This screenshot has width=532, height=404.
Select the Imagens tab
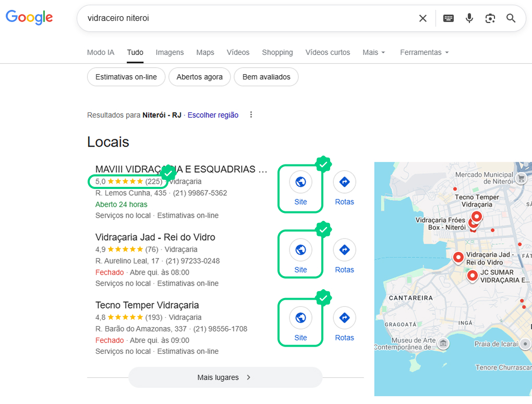tap(169, 52)
